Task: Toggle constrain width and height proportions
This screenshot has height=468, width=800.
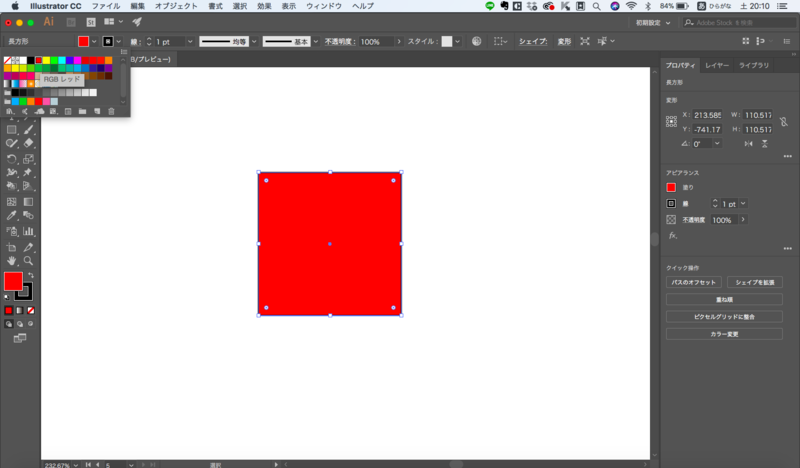Action: (784, 122)
